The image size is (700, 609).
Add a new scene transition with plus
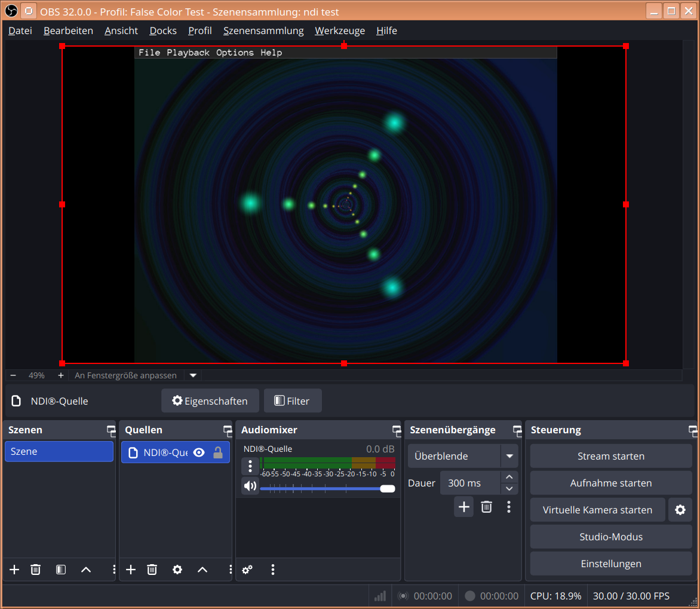pos(463,507)
